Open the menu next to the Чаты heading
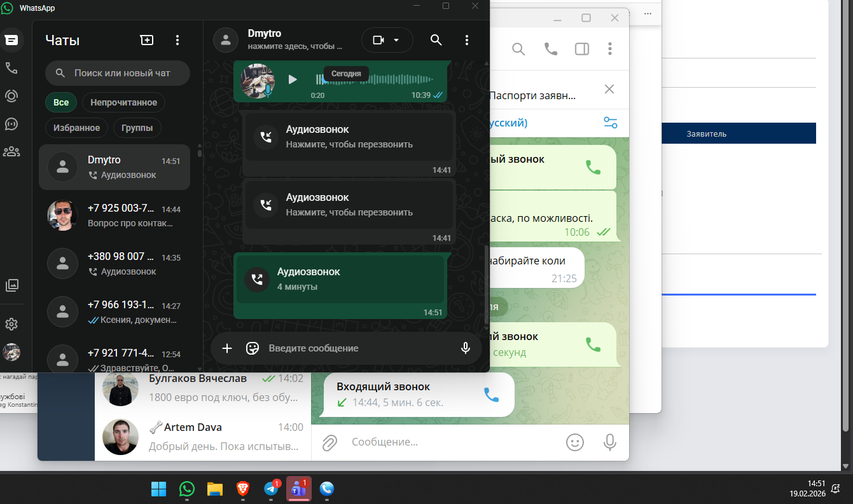This screenshot has width=853, height=504. pyautogui.click(x=177, y=40)
